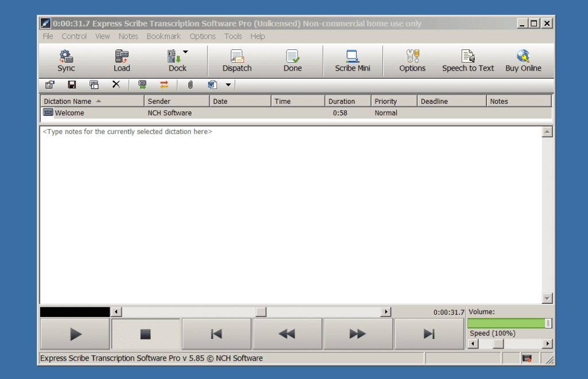588x379 pixels.
Task: Expand the Dock button dropdown arrow
Action: pyautogui.click(x=185, y=52)
